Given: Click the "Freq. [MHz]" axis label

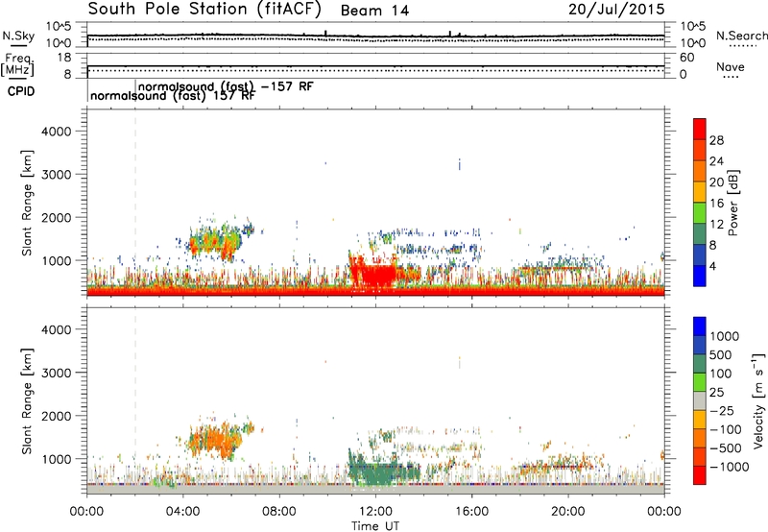Looking at the screenshot, I should tap(17, 64).
